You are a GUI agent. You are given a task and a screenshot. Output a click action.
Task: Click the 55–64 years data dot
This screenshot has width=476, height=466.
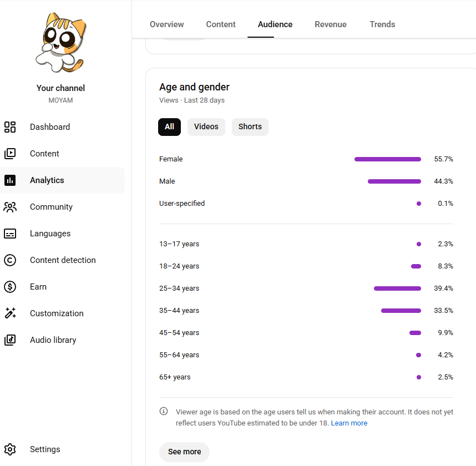(x=419, y=355)
